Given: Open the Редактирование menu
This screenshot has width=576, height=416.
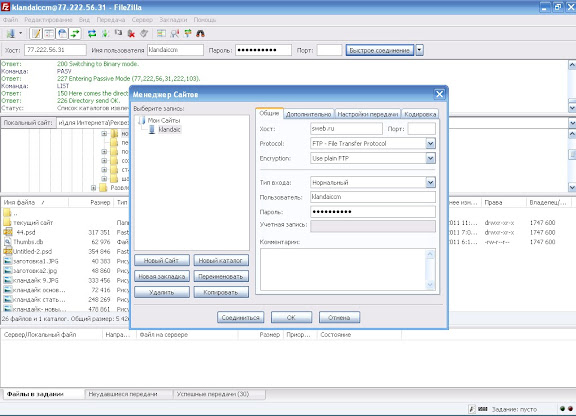Looking at the screenshot, I should click(48, 20).
